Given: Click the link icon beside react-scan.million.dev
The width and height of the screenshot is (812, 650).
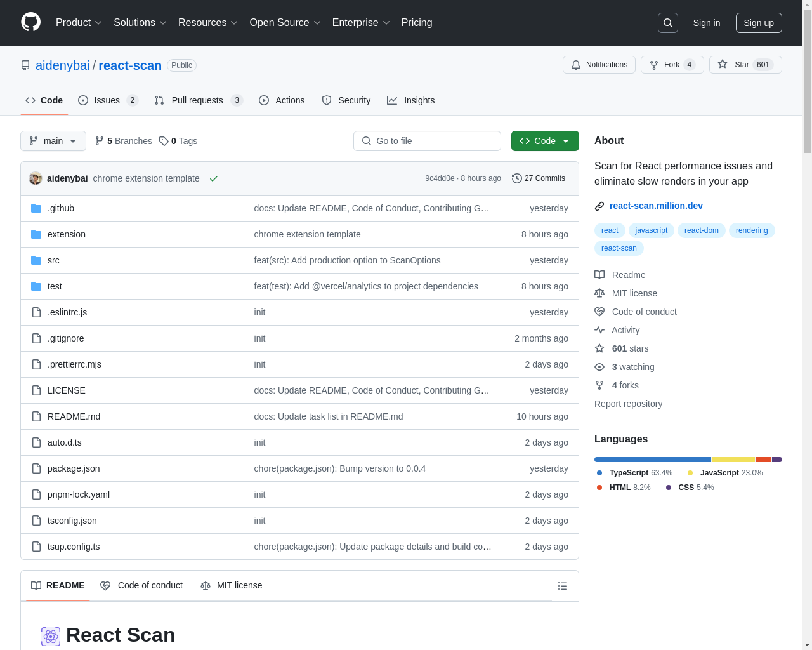Looking at the screenshot, I should tap(599, 206).
